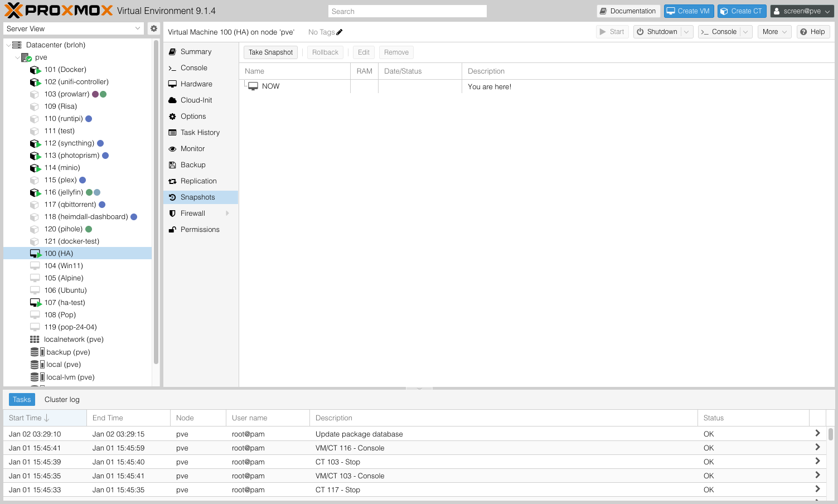Open the Hardware menu item
Viewport: 838px width, 504px height.
click(196, 84)
